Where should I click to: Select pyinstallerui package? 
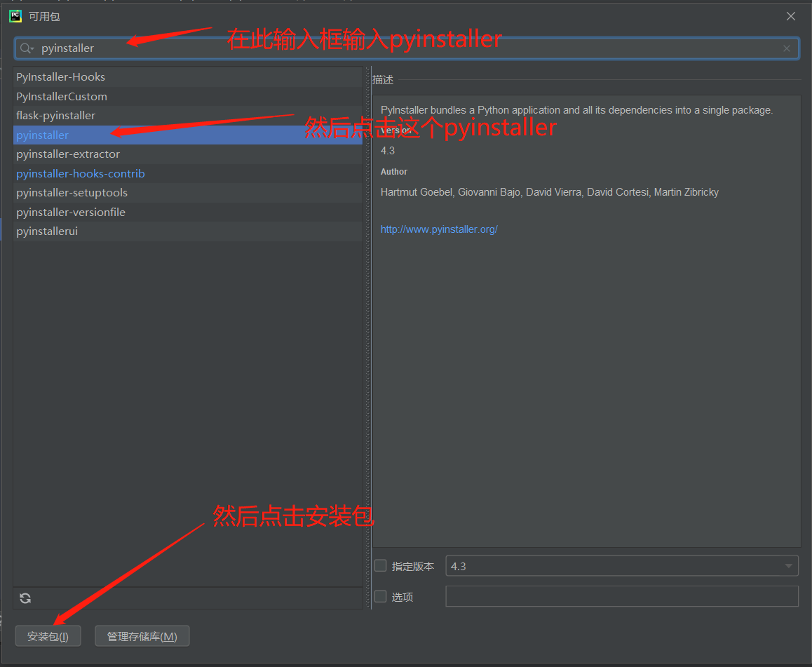[187, 231]
